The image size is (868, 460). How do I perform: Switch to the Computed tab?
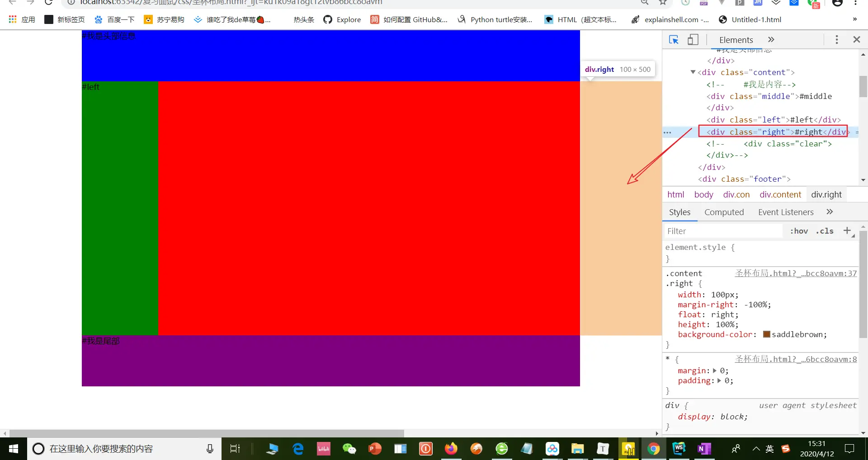point(724,212)
